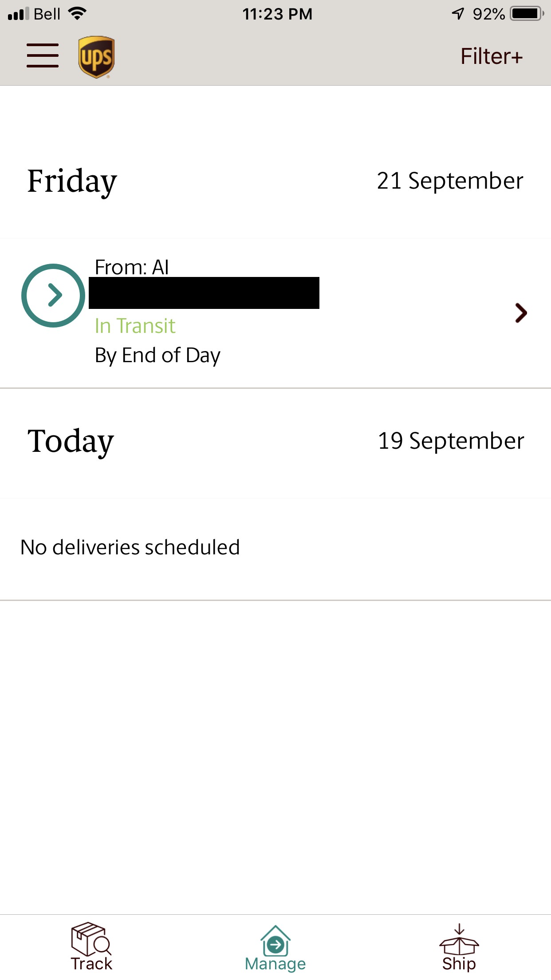
Task: Open the hamburger menu
Action: [43, 56]
